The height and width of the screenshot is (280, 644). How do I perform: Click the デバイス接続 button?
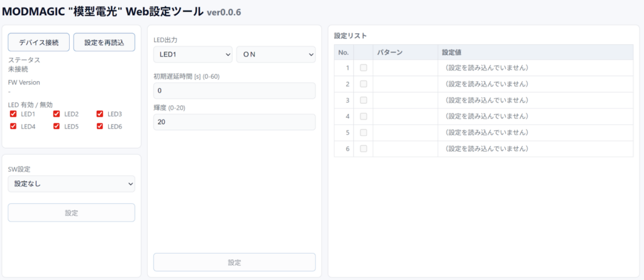(x=39, y=42)
